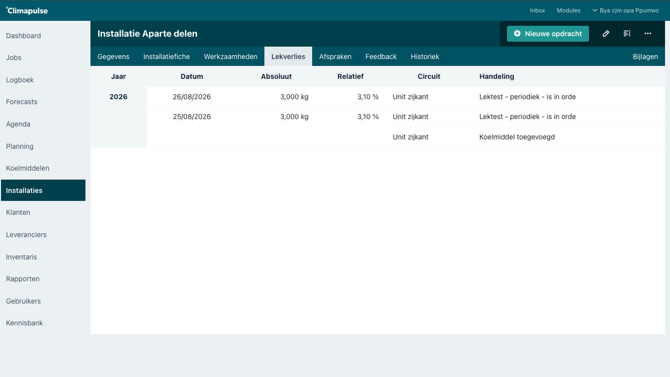Open Koelmiddelen in sidebar
This screenshot has height=377, width=670.
[43, 168]
